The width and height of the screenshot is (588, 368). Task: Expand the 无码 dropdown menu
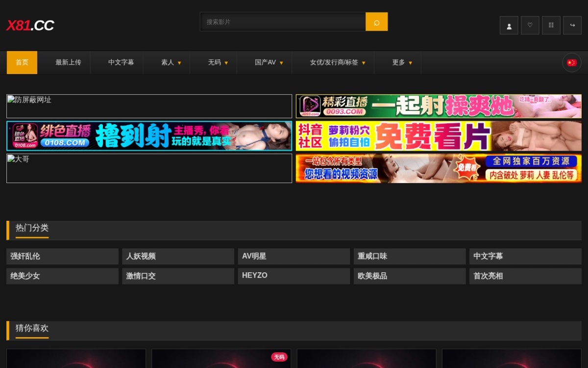click(x=218, y=63)
